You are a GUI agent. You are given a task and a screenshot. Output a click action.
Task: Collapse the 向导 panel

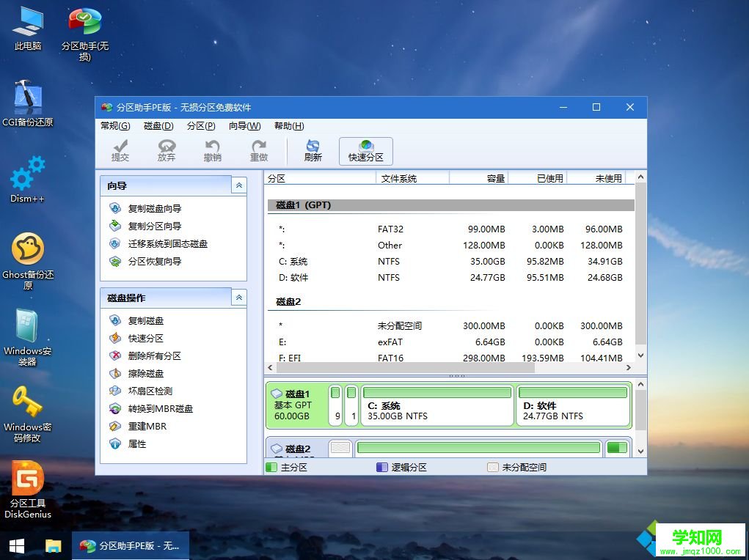(238, 185)
